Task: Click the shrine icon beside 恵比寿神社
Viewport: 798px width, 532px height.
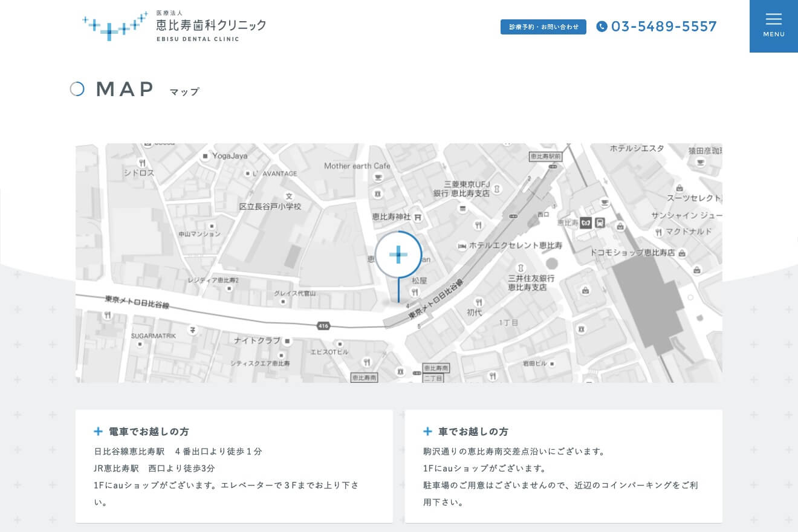Action: pyautogui.click(x=418, y=216)
